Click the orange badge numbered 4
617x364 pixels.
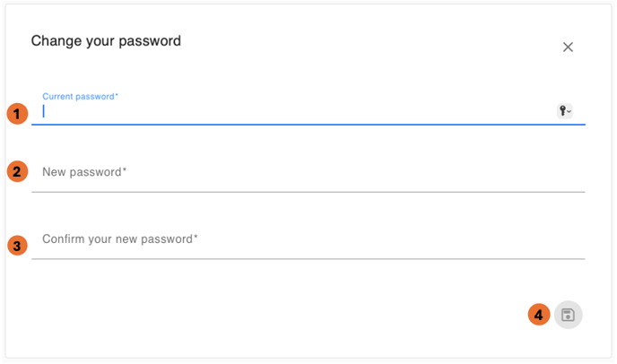[x=538, y=315]
